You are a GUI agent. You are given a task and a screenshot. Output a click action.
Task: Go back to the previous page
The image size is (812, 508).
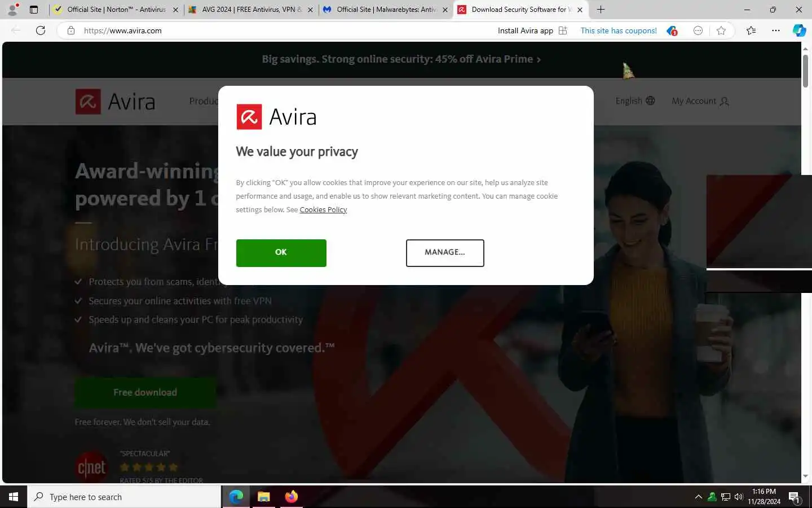point(16,30)
